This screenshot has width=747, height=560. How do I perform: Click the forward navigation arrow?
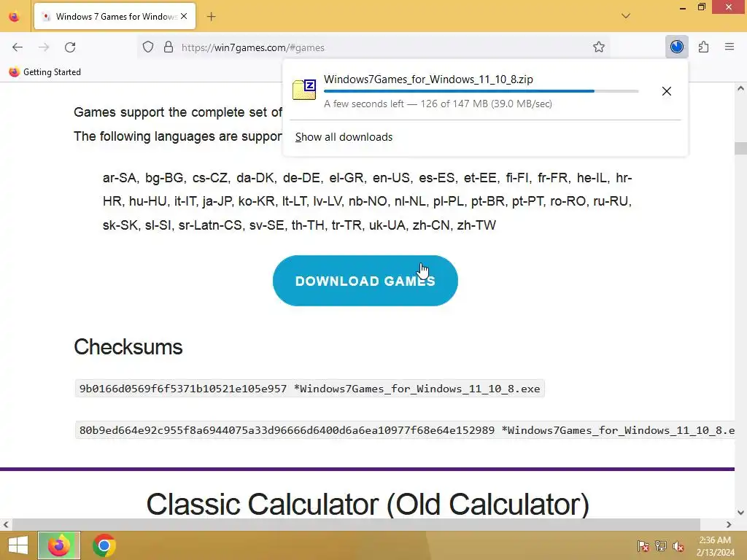coord(44,47)
